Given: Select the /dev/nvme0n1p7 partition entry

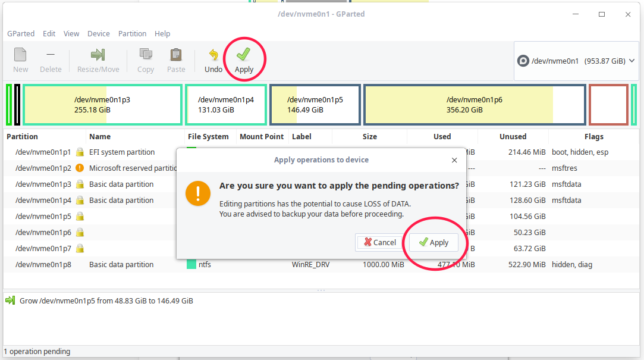Looking at the screenshot, I should click(43, 248).
